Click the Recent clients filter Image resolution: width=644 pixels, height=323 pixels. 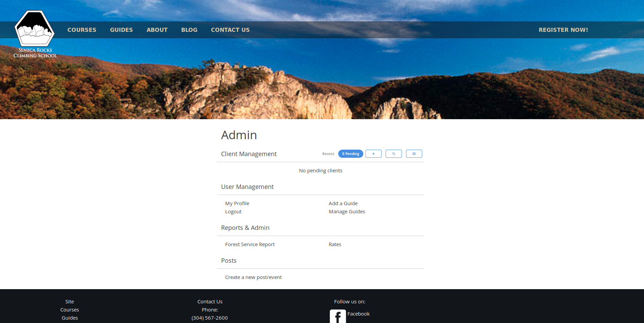328,154
